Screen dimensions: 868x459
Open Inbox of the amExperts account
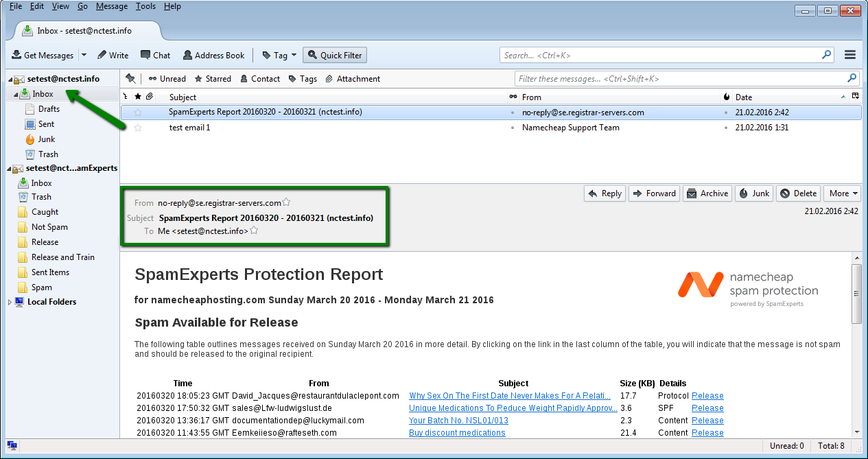41,183
